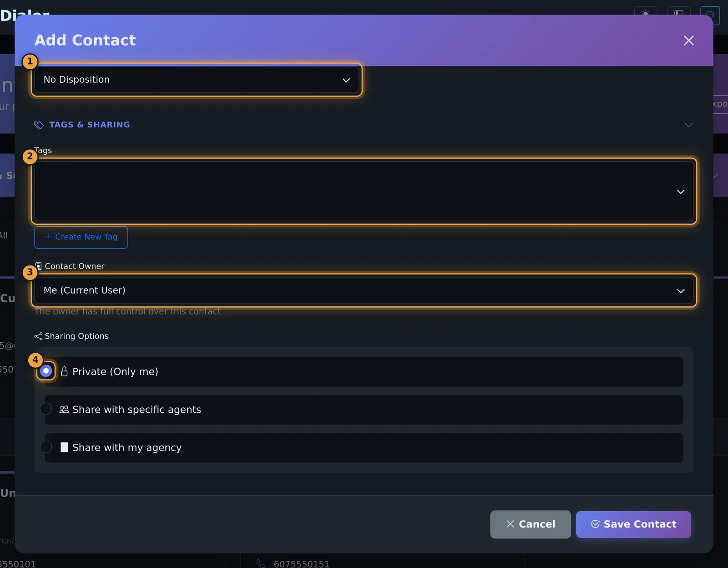Viewport: 728px width, 568px height.
Task: Click the sidebar layout icon in header
Action: [678, 13]
